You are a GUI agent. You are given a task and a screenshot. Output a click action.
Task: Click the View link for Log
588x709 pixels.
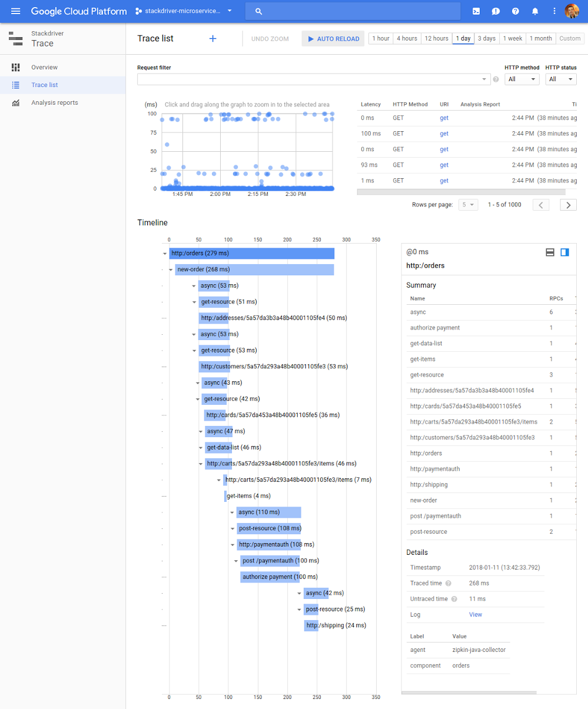pos(476,615)
